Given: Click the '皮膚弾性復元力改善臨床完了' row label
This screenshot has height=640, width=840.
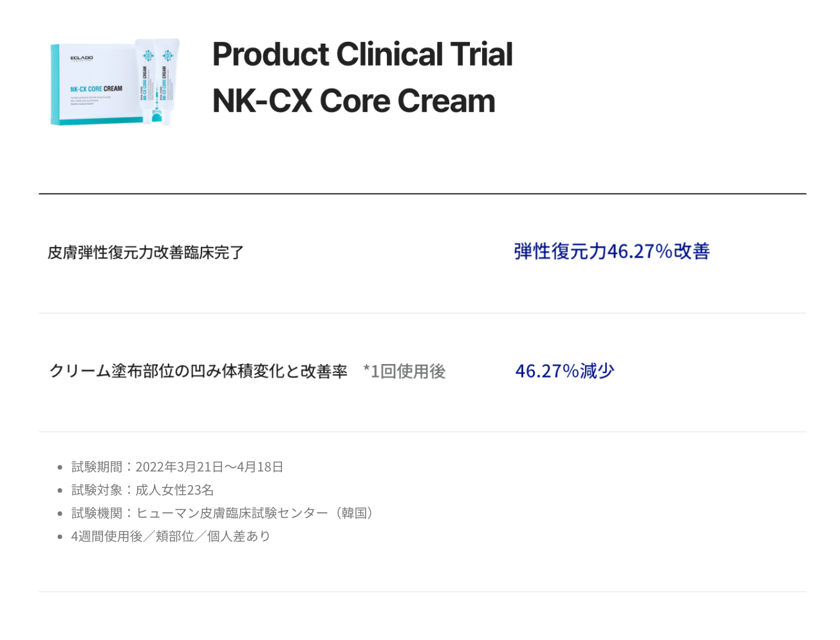Looking at the screenshot, I should tap(146, 253).
